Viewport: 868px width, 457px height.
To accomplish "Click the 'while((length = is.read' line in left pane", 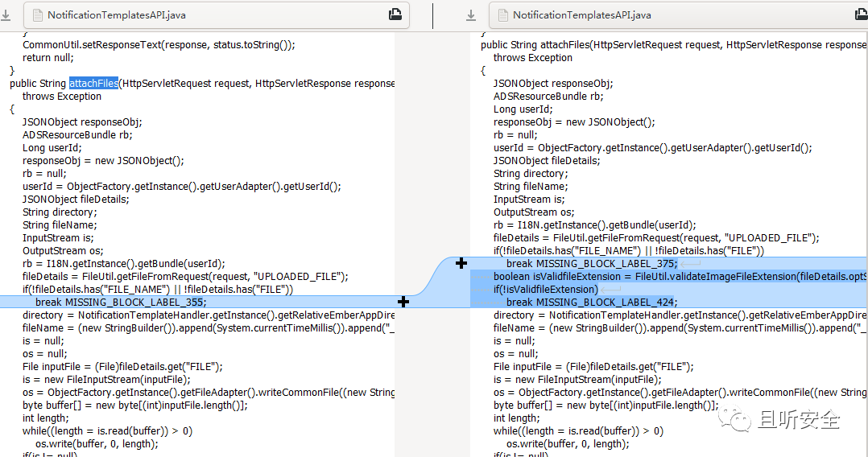I will (107, 430).
